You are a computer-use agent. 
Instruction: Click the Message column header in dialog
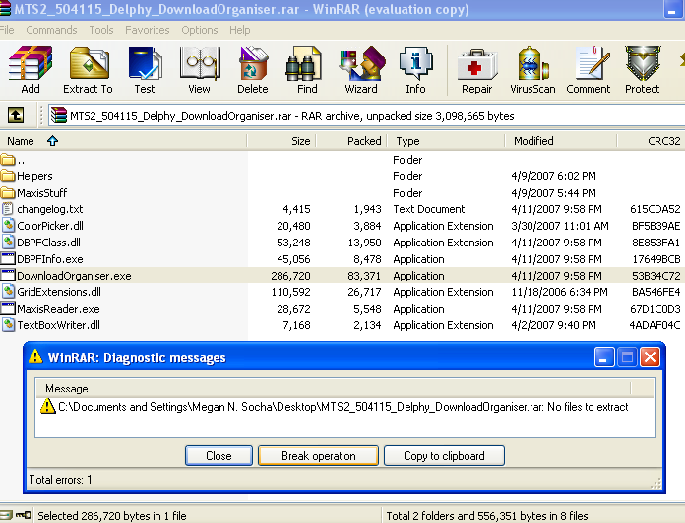(x=333, y=388)
